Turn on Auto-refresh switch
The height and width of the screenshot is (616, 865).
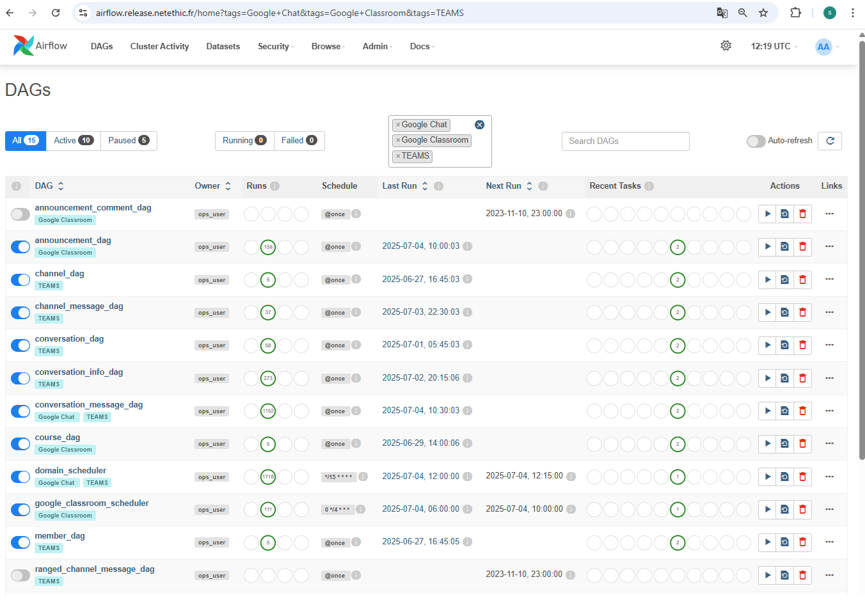pyautogui.click(x=756, y=141)
